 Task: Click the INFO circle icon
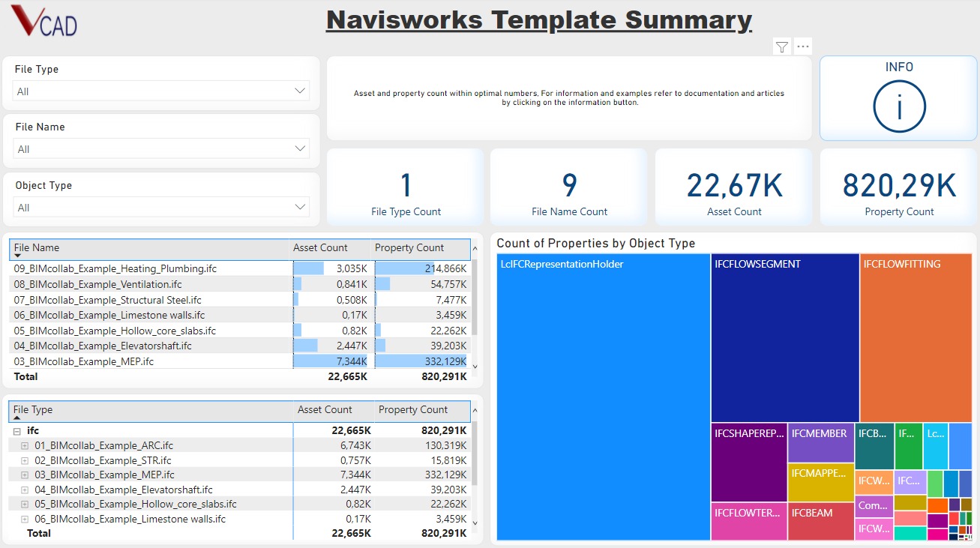click(x=899, y=106)
